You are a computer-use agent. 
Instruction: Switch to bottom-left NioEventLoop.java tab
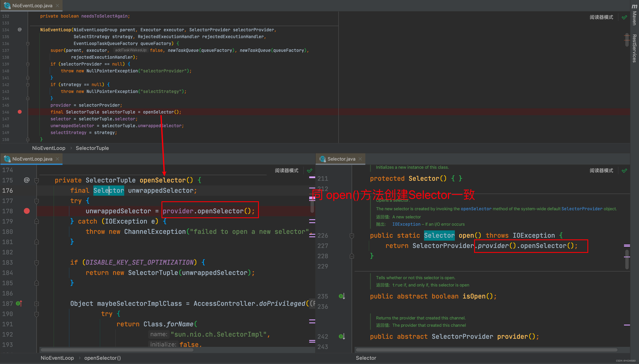click(31, 159)
